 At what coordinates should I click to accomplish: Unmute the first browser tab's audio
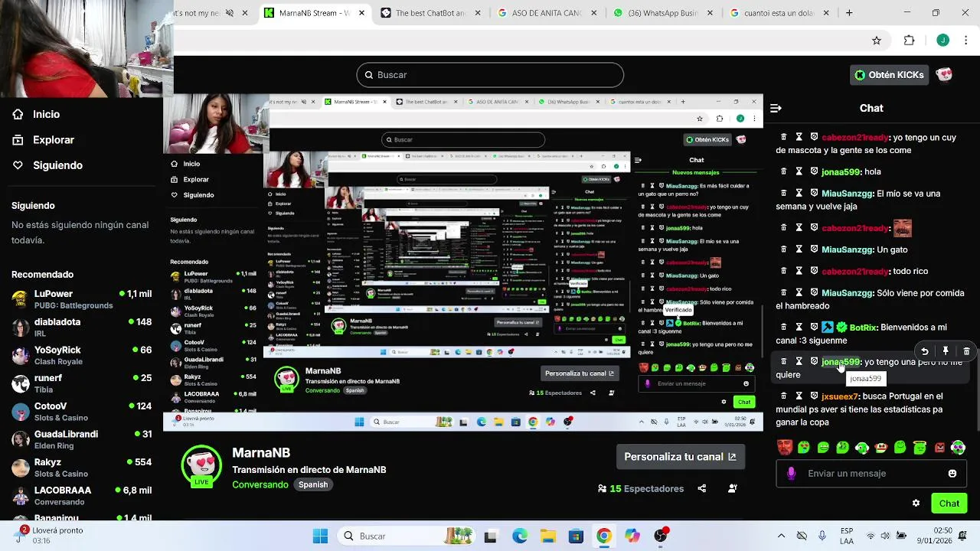click(x=229, y=13)
